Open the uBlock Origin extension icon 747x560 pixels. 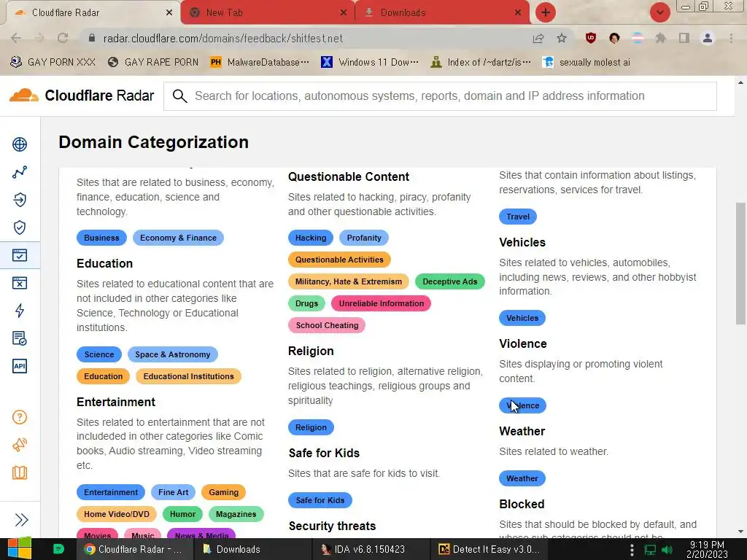591,38
